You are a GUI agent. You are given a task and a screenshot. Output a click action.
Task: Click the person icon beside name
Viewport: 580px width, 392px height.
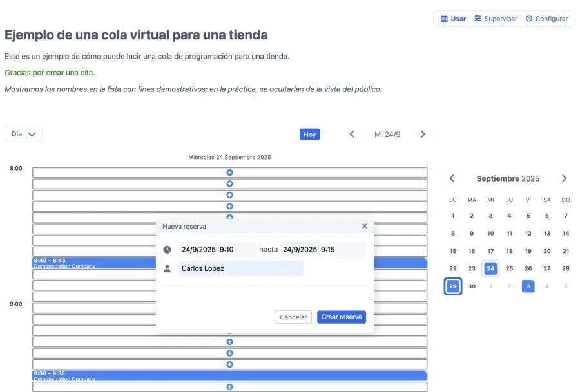168,268
